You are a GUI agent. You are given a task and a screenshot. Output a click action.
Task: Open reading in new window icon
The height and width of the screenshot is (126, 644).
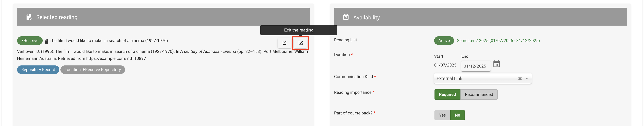(284, 43)
